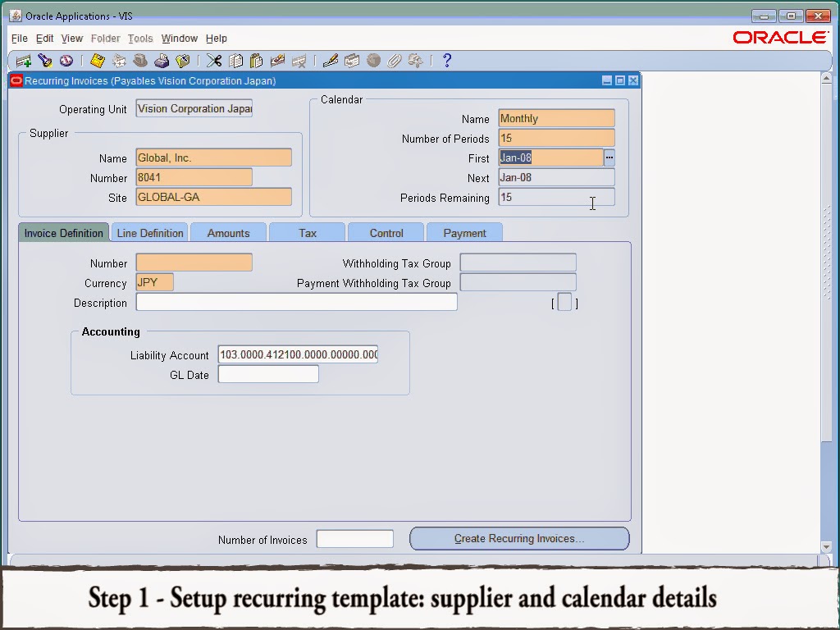This screenshot has width=840, height=630.
Task: Open the Show Navigator icon
Action: click(66, 60)
